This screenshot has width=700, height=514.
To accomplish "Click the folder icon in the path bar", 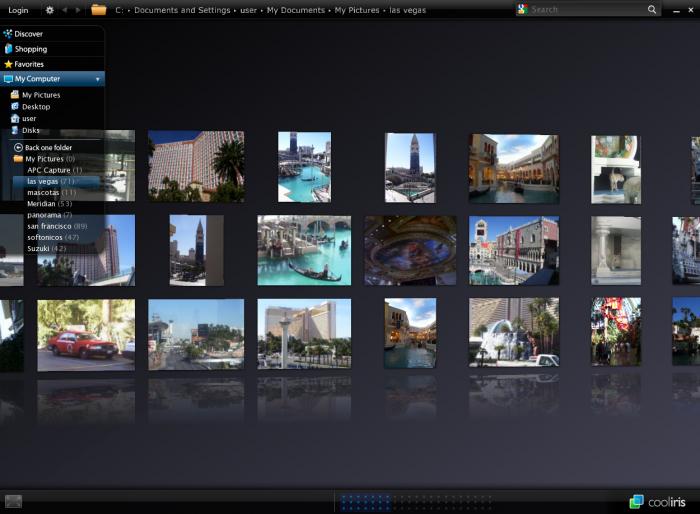I will pyautogui.click(x=99, y=10).
